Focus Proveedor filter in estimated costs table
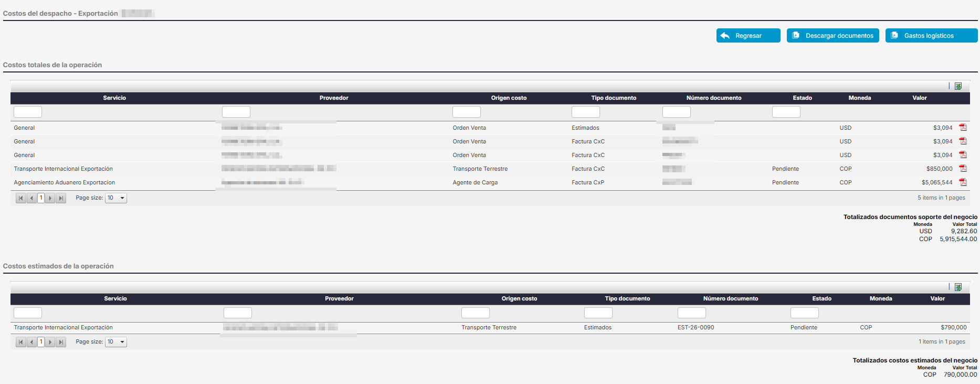Viewport: 980px width, 384px height. pos(238,313)
